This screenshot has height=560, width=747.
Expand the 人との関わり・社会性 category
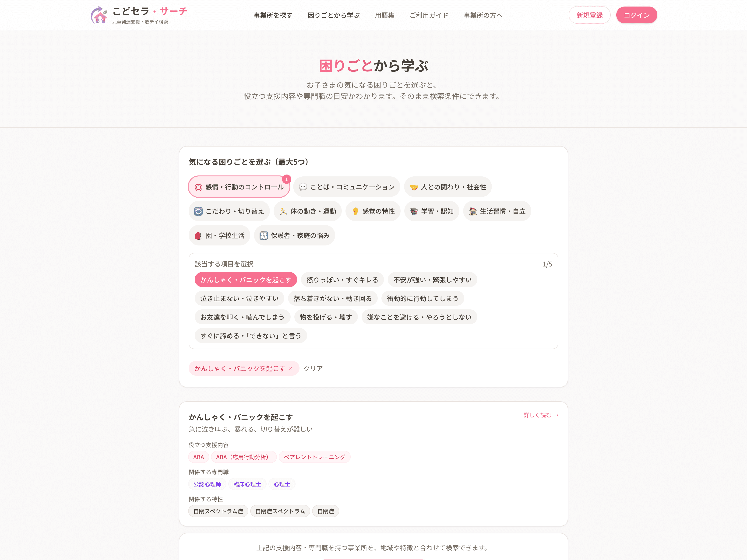coord(447,187)
